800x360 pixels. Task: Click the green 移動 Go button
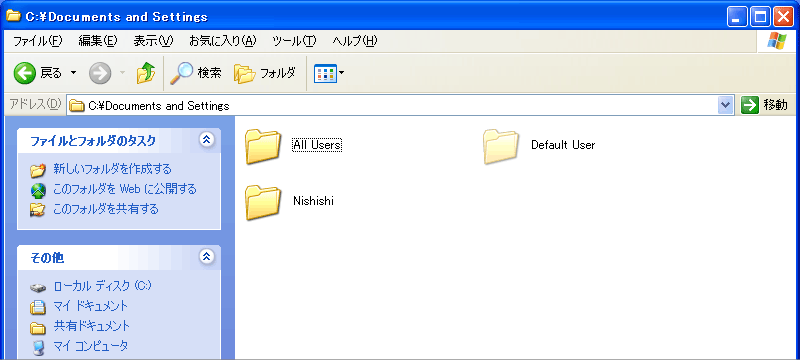tap(764, 106)
